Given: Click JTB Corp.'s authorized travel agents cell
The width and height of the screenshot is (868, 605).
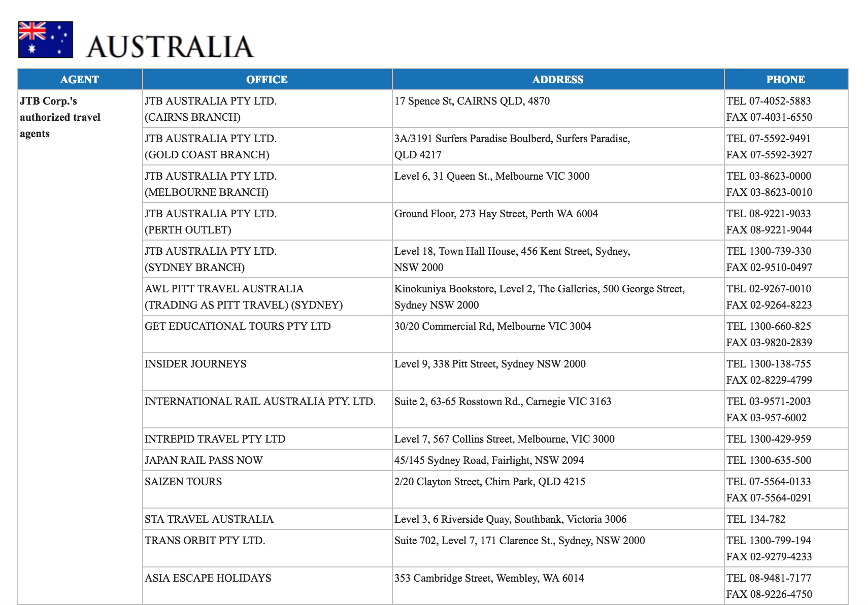Looking at the screenshot, I should (x=60, y=117).
